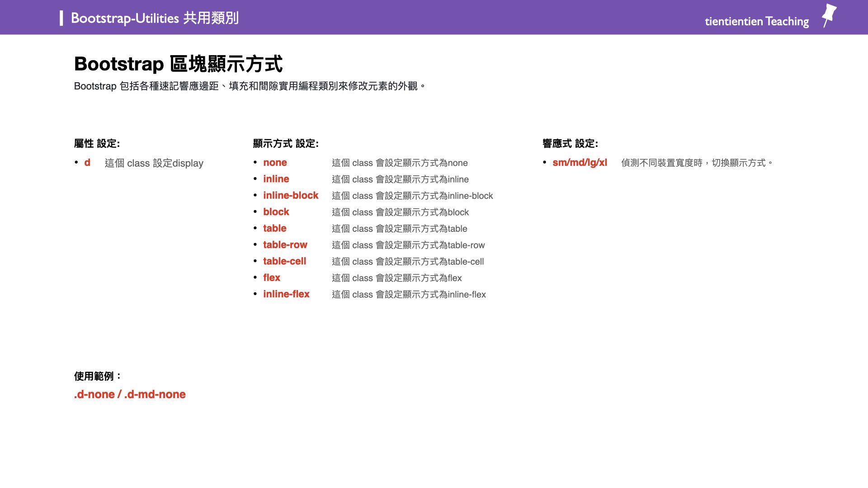The image size is (868, 488).
Task: Click the 'table-row' class entry
Action: [285, 245]
